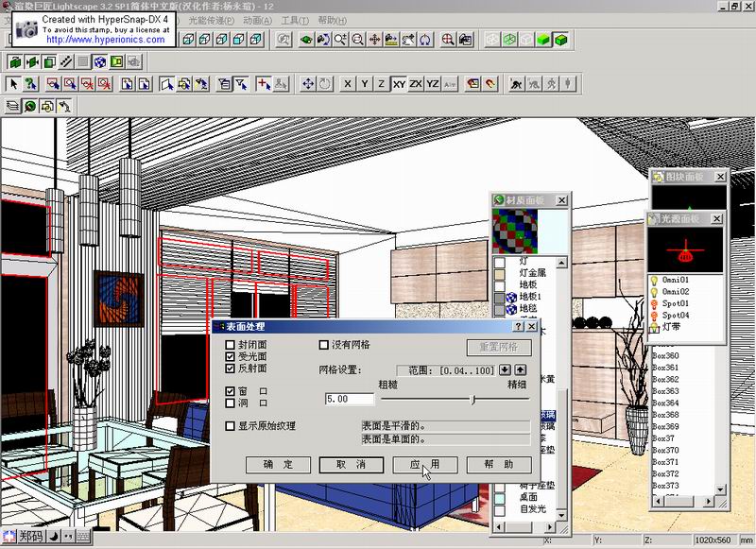Enable the 洞 checkbox
756x549 pixels.
[230, 403]
